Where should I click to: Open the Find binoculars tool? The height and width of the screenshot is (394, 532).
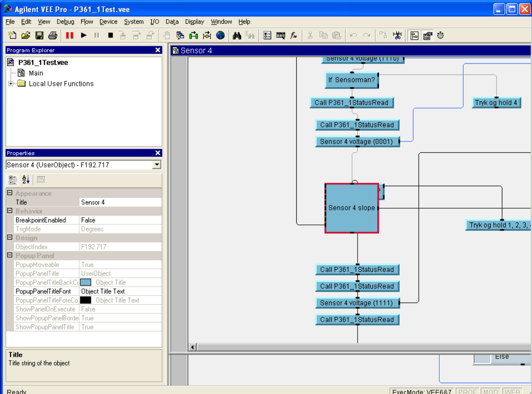coord(237,36)
